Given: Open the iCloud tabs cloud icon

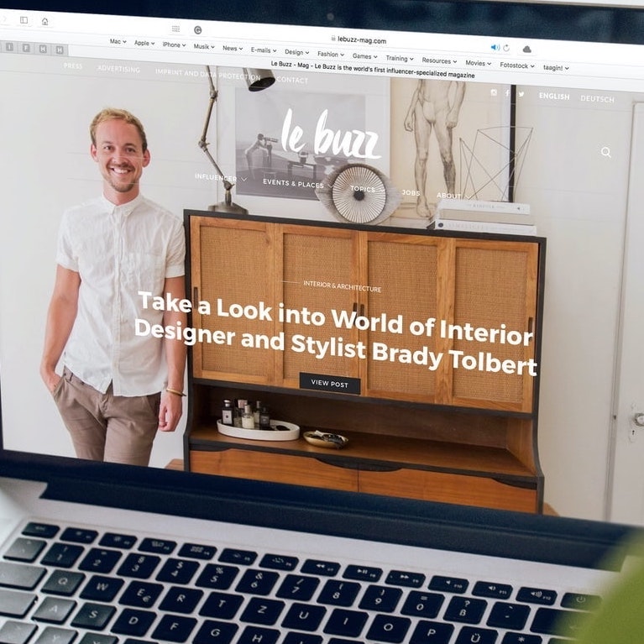Looking at the screenshot, I should click(x=527, y=50).
